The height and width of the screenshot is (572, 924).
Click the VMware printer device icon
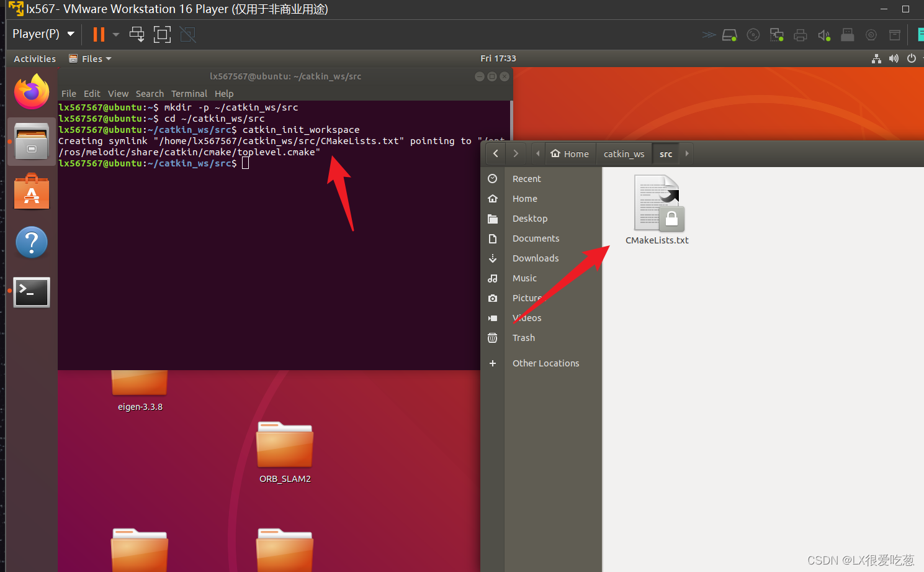pos(801,35)
